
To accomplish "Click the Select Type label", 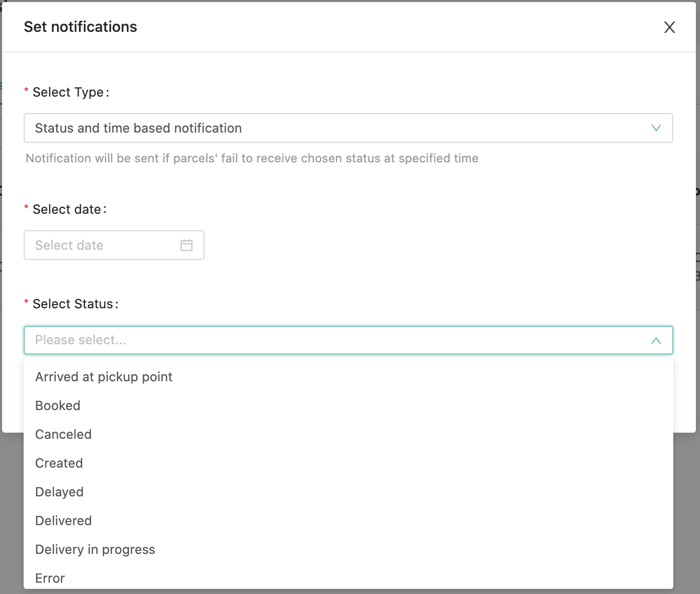I will [x=70, y=92].
